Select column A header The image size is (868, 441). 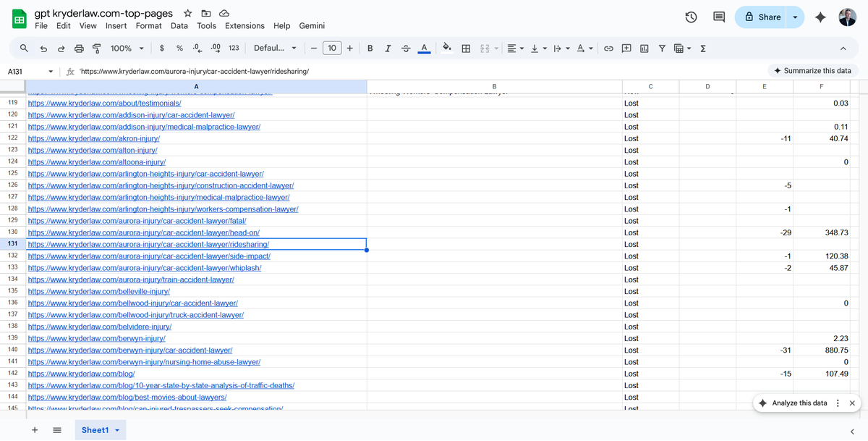196,87
